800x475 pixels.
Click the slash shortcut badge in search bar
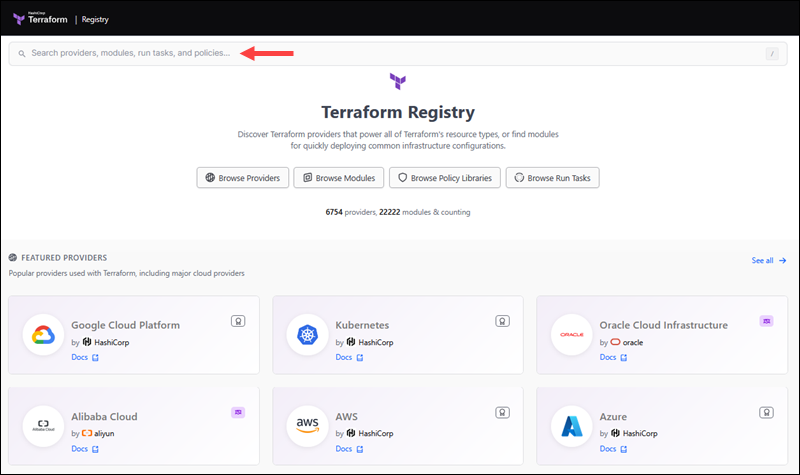[772, 54]
